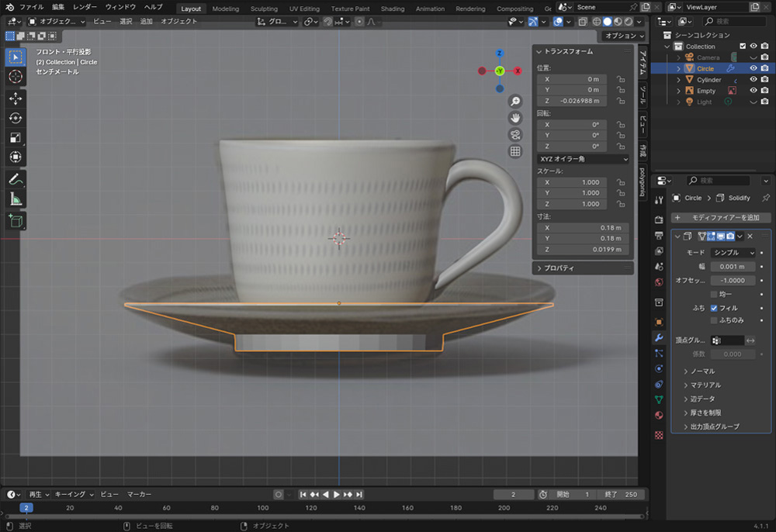Image resolution: width=776 pixels, height=532 pixels.
Task: Select the Measure tool
Action: click(x=16, y=199)
